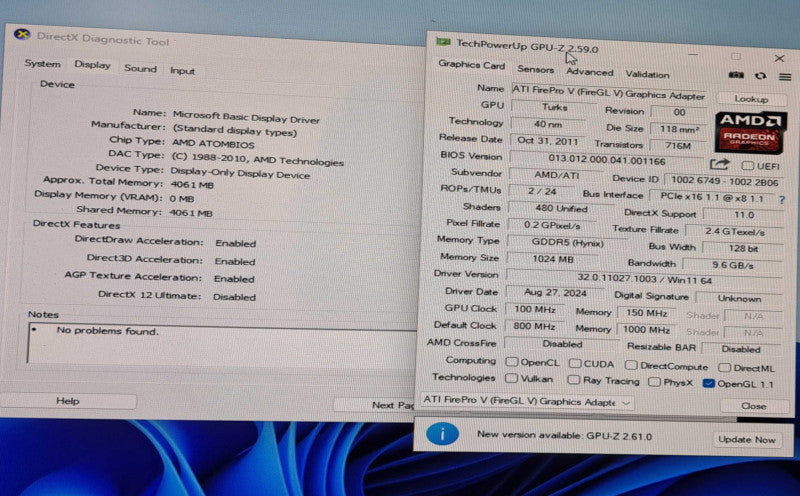This screenshot has height=496, width=800.
Task: Click the Driver Date value Aug 27, 2024
Action: 555,293
